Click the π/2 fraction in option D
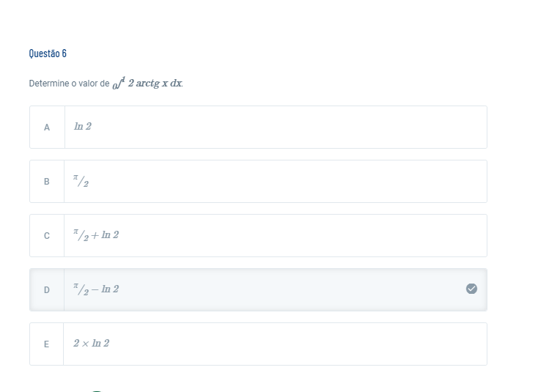The image size is (538, 392). coord(81,289)
